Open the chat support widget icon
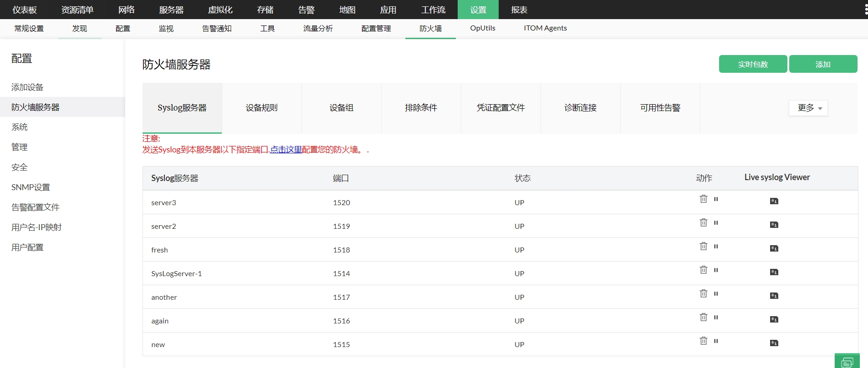 coord(847,361)
